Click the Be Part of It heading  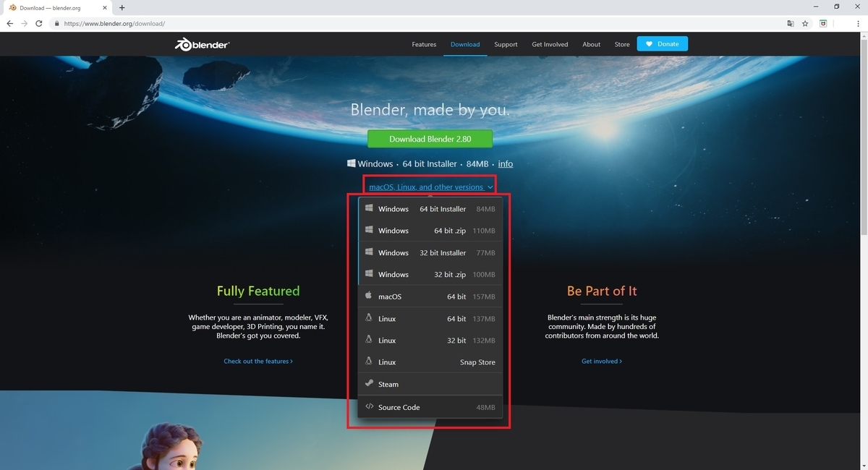602,291
